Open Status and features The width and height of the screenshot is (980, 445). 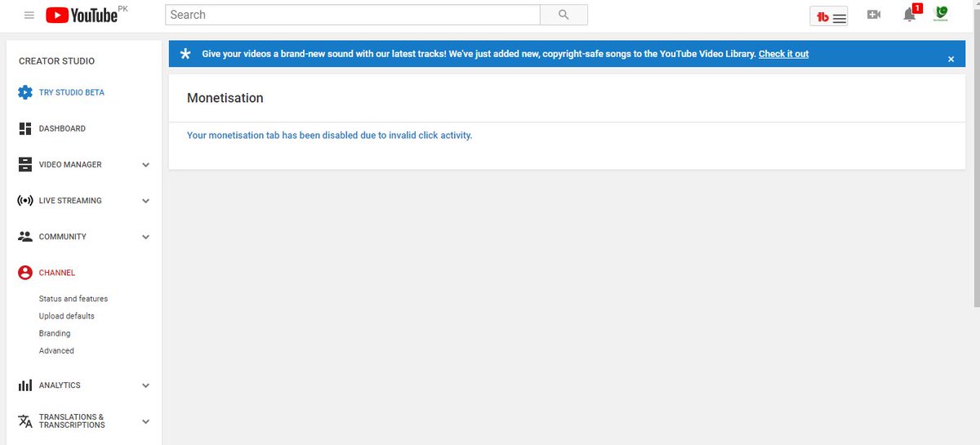pyautogui.click(x=73, y=299)
